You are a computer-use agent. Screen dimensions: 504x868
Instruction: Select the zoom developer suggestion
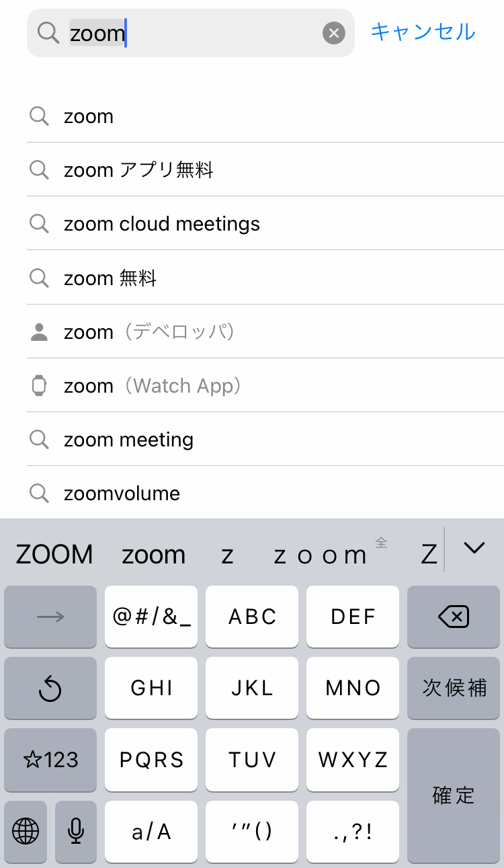click(x=149, y=332)
